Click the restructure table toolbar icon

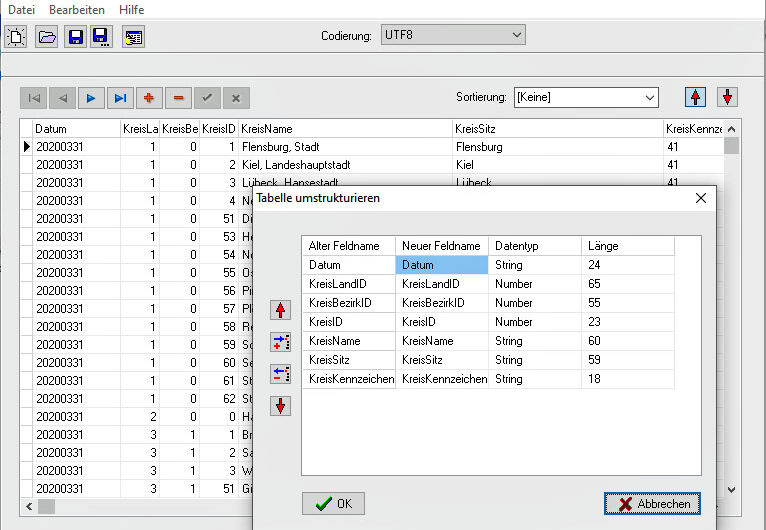[133, 37]
